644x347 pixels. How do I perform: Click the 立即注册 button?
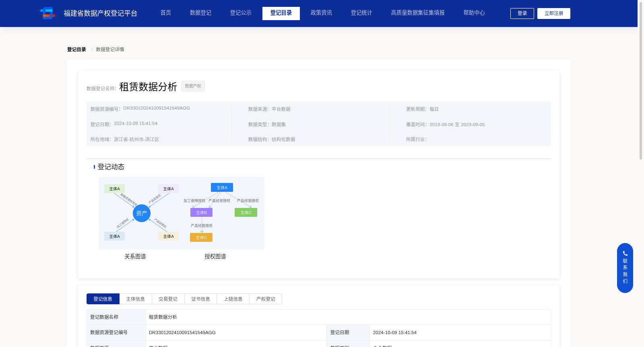[554, 13]
